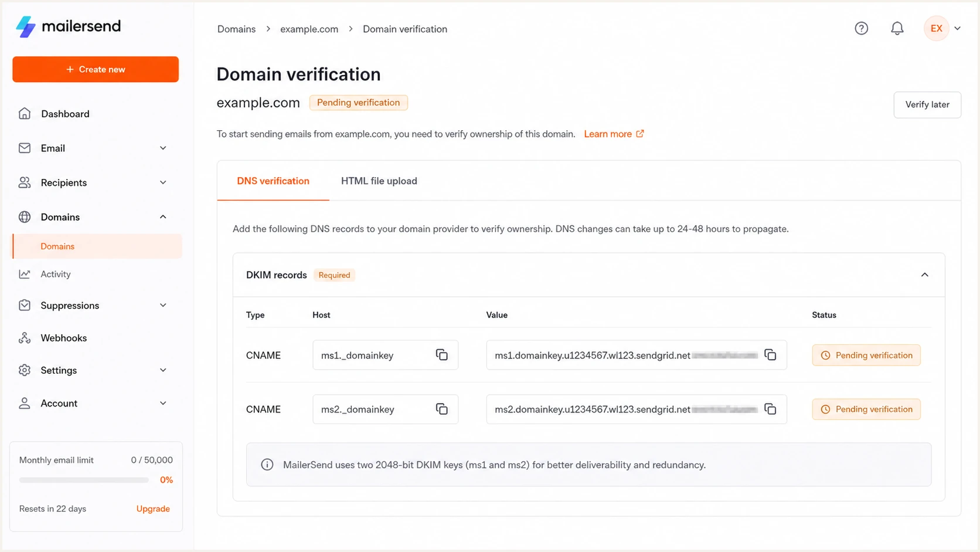
Task: Click the Pending verification badge beside example.com
Action: 358,103
